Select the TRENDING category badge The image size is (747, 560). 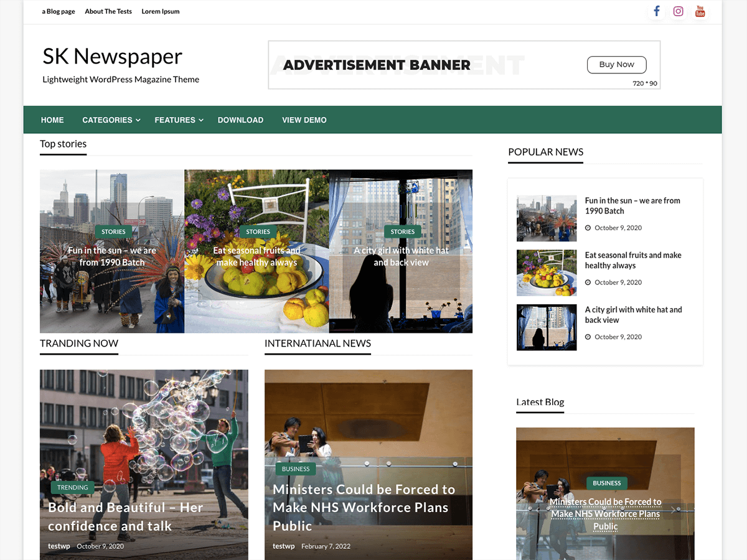click(72, 487)
